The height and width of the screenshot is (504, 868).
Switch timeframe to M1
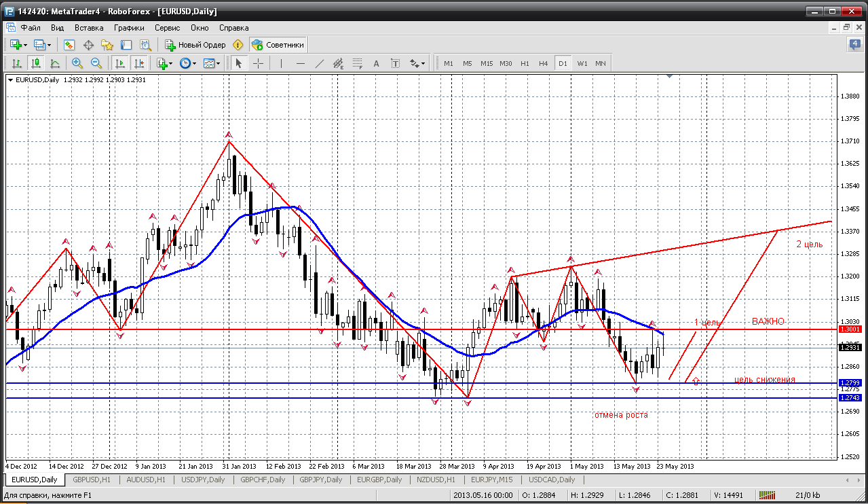point(448,63)
